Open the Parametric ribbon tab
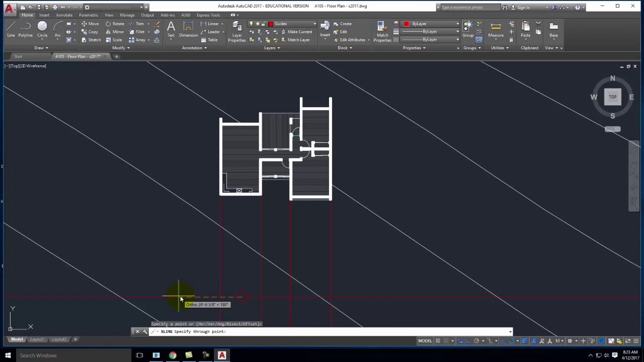 click(89, 15)
